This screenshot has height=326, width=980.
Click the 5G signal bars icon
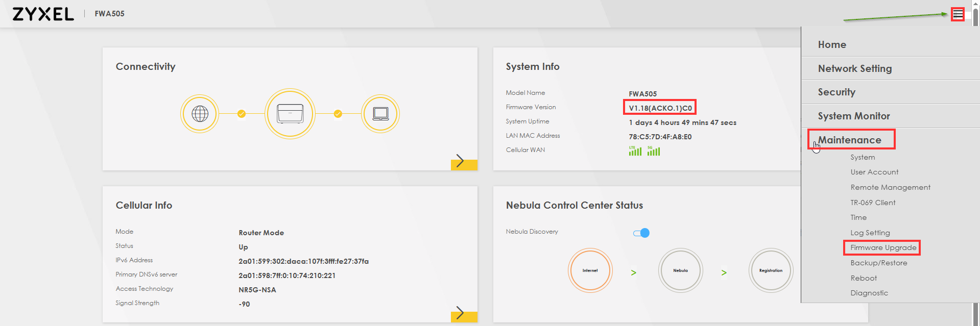point(654,151)
